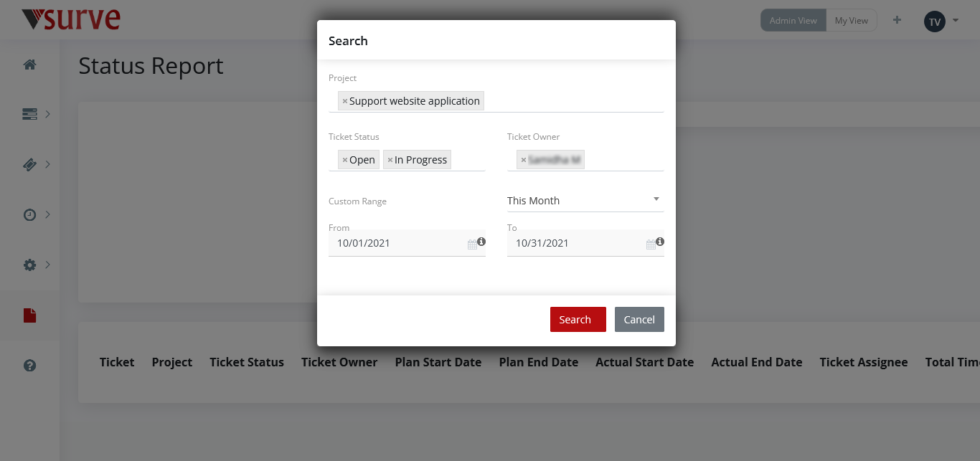Open the help question mark icon
980x461 pixels.
(x=29, y=366)
